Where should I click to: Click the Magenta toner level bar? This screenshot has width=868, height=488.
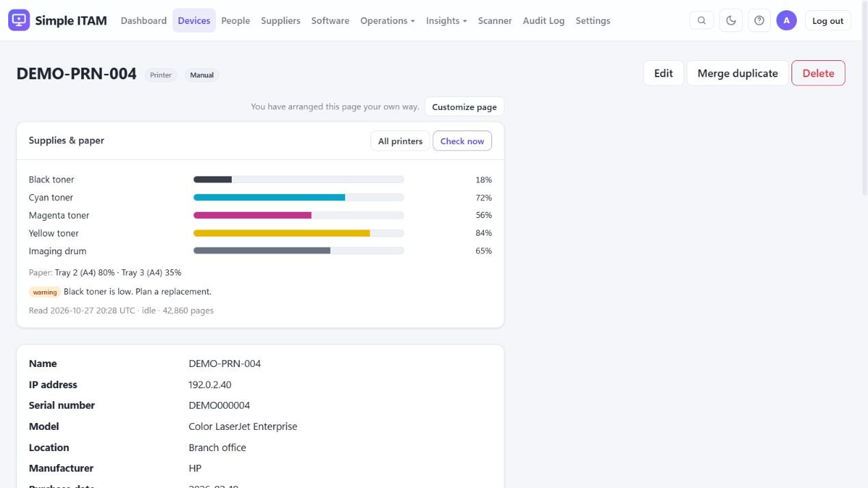point(299,215)
